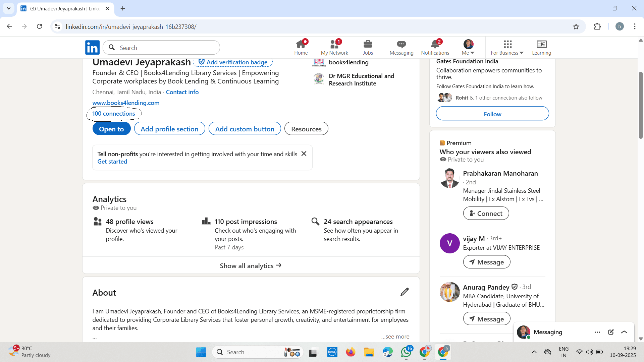View the 100 connections list
The height and width of the screenshot is (362, 644).
114,114
